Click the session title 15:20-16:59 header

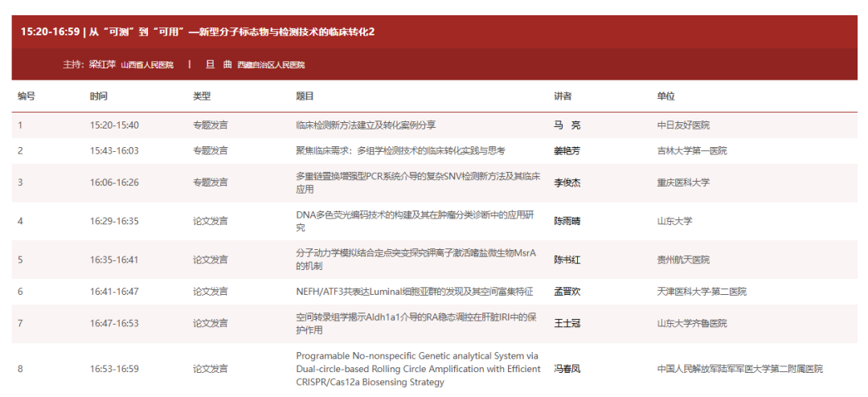click(198, 31)
